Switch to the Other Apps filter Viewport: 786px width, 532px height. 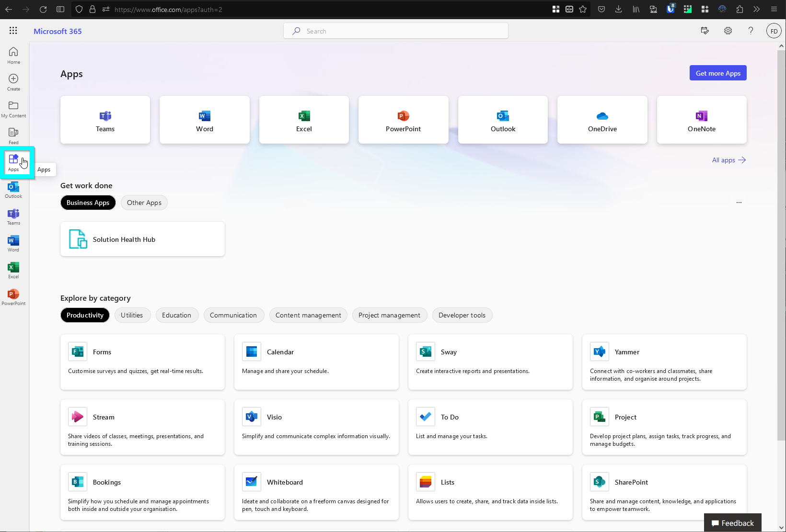click(144, 203)
